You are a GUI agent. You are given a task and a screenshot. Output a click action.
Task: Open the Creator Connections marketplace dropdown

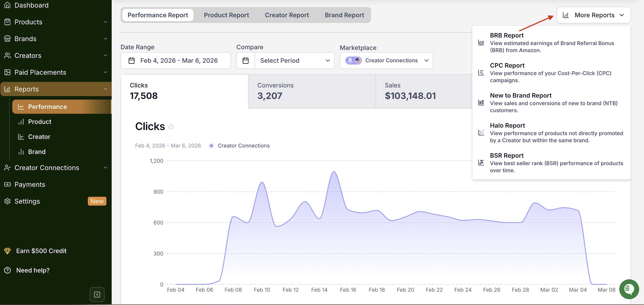pyautogui.click(x=386, y=61)
